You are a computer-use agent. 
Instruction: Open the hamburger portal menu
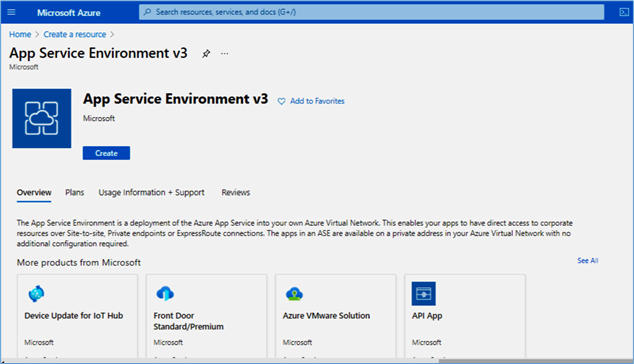[11, 12]
